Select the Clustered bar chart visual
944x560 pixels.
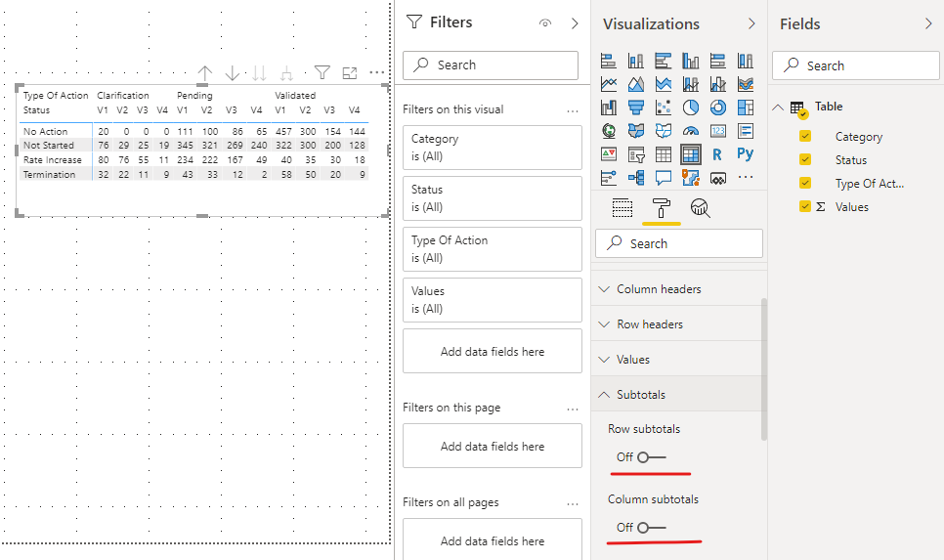(664, 61)
